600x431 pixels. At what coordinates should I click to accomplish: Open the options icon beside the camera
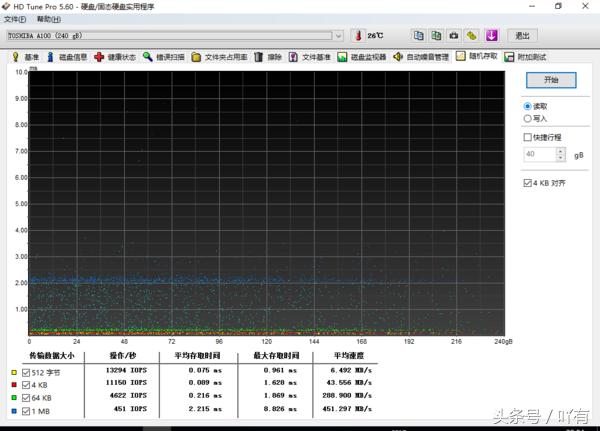click(x=473, y=36)
